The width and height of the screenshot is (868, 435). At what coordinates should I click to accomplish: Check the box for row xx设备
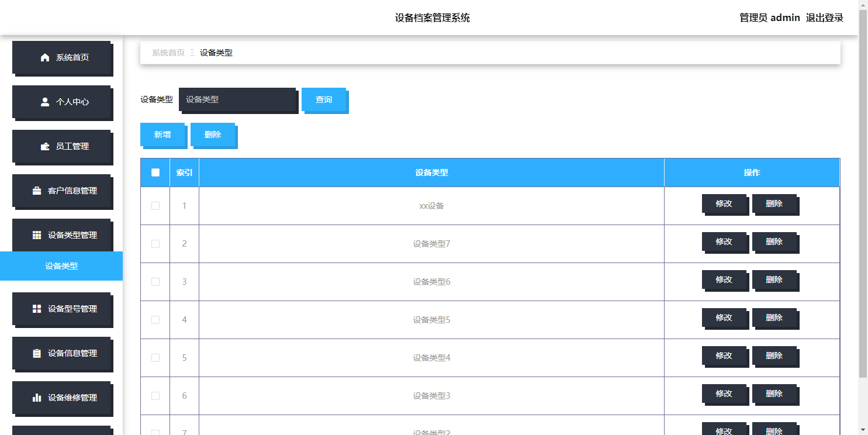pos(155,206)
